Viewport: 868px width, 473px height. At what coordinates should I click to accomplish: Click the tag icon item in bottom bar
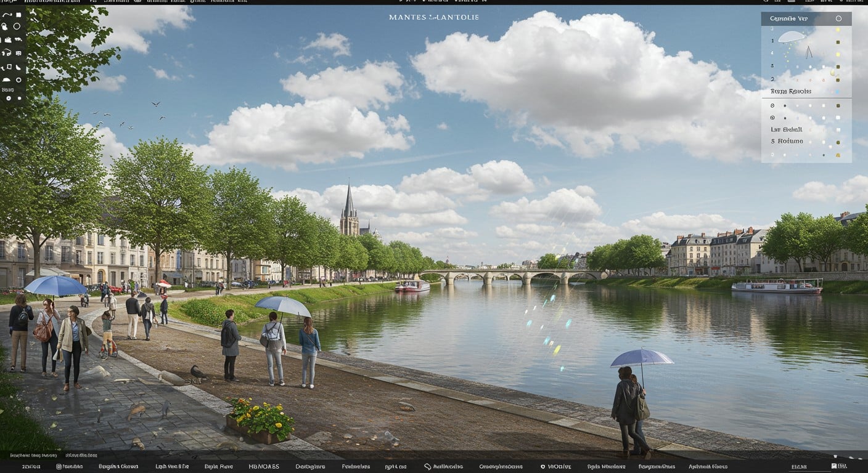[443, 467]
